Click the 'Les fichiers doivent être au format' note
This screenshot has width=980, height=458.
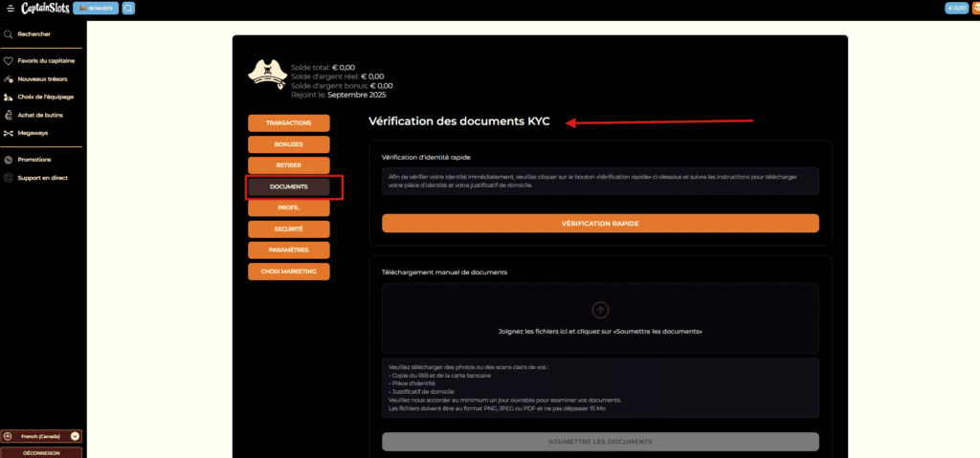click(497, 408)
